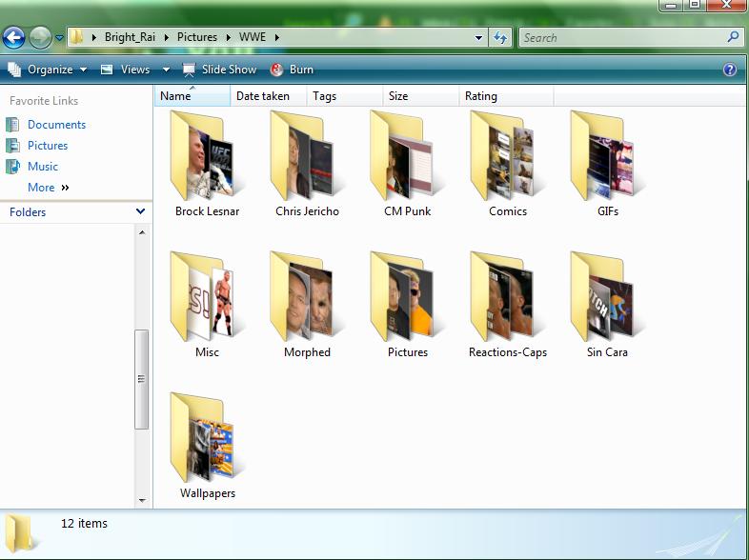Open Music in Favorite Links
This screenshot has height=560, width=749.
43,167
